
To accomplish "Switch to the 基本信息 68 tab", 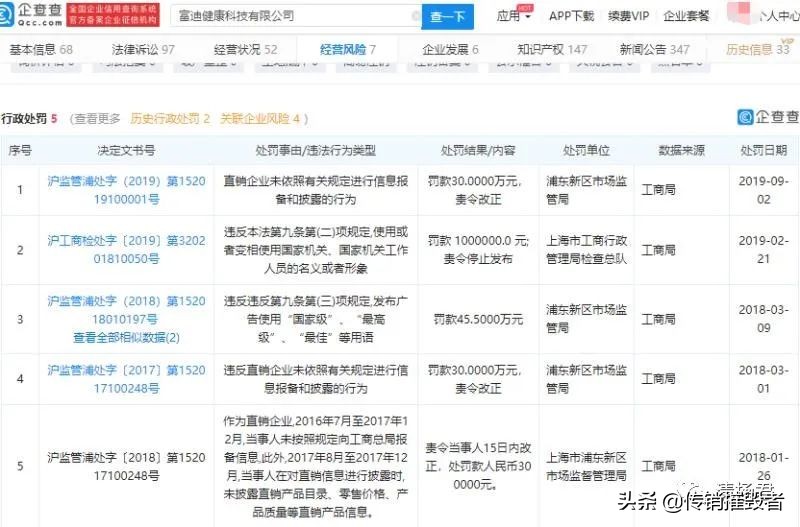I will tap(41, 49).
